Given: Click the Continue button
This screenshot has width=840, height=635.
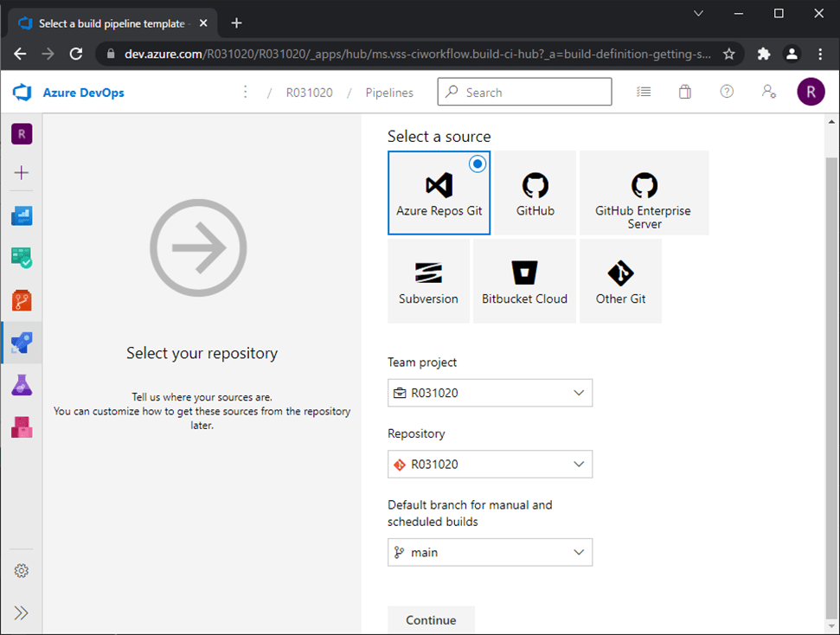Looking at the screenshot, I should (x=432, y=620).
